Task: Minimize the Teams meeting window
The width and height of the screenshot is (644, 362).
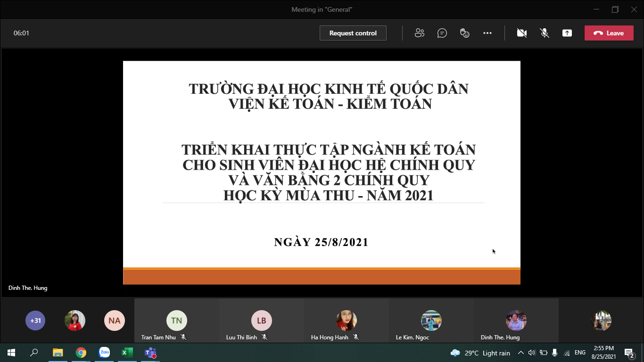Action: coord(596,9)
